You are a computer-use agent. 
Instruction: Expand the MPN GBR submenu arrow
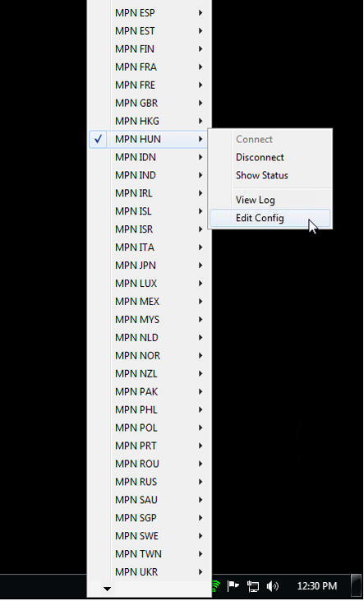pos(200,103)
